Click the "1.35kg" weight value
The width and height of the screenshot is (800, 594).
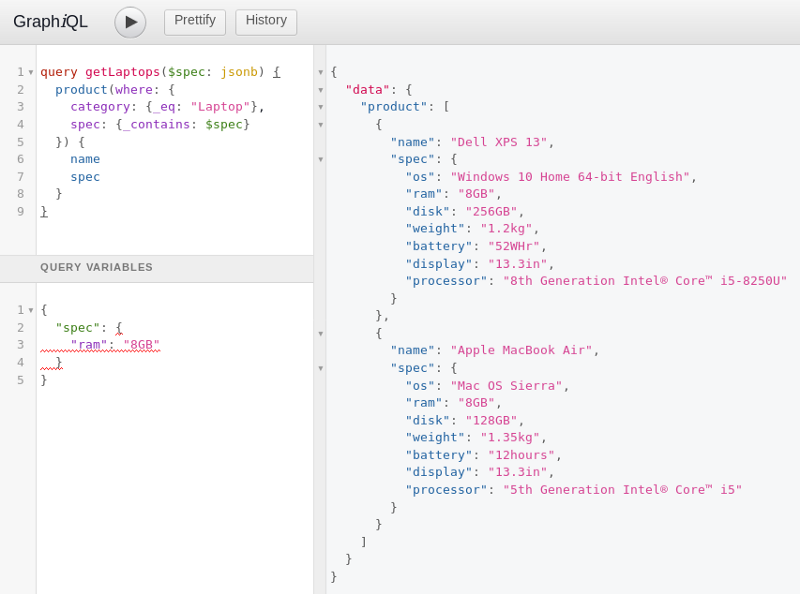[510, 438]
